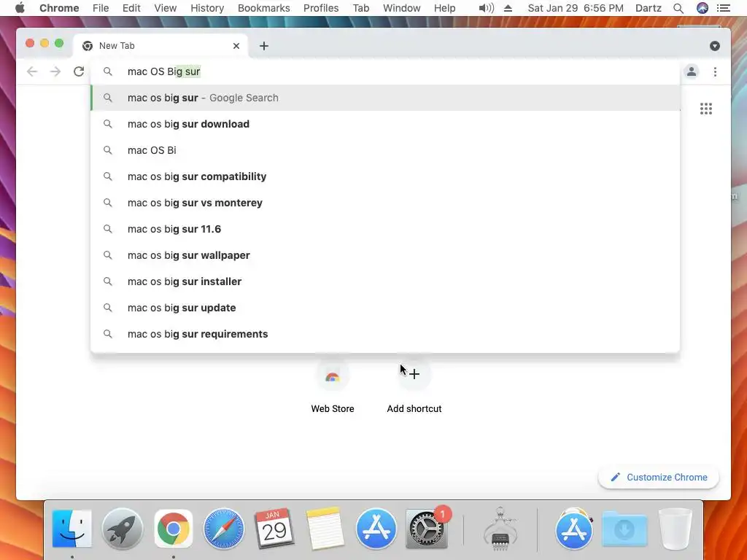The height and width of the screenshot is (560, 747).
Task: Open Chrome's three-dot menu
Action: coord(715,72)
